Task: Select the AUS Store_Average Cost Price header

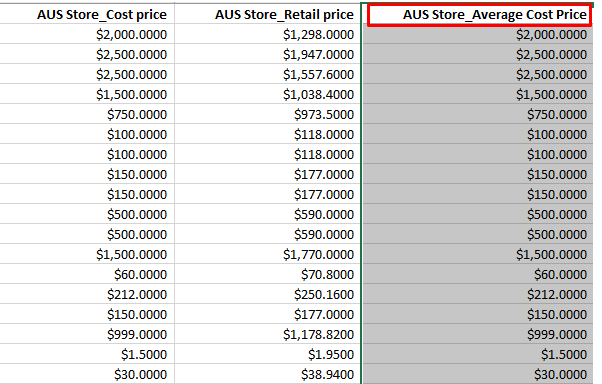Action: [x=479, y=15]
